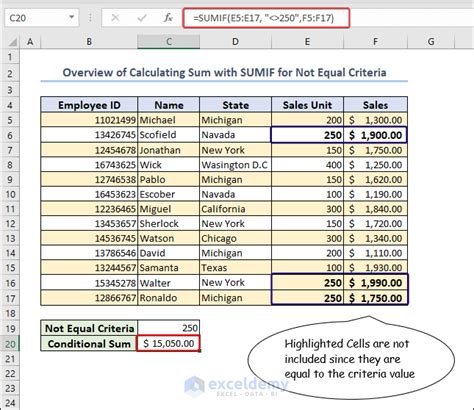This screenshot has width=474, height=410.
Task: Click Employee ID 16453623 cell
Action: [x=89, y=194]
